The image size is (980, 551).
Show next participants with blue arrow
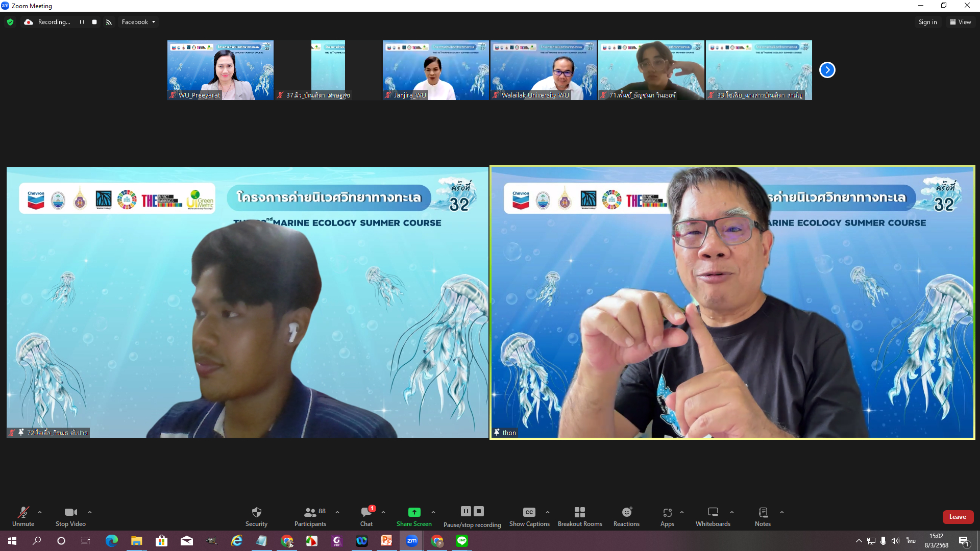tap(827, 70)
